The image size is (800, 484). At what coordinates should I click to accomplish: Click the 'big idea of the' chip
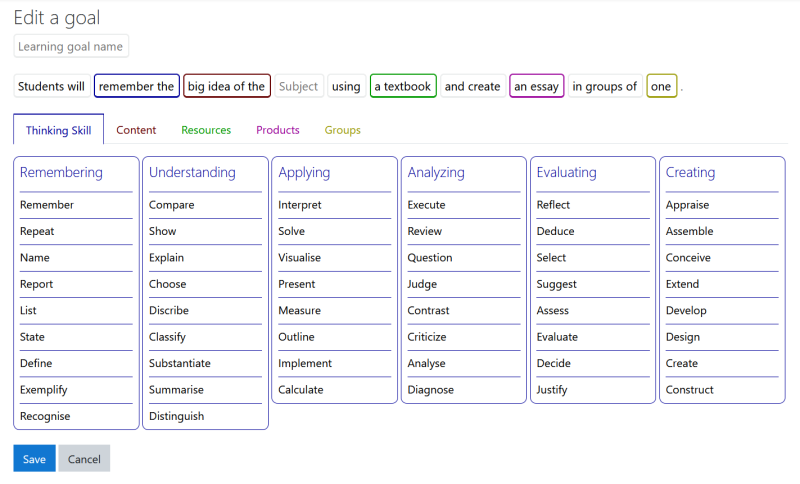coord(227,86)
